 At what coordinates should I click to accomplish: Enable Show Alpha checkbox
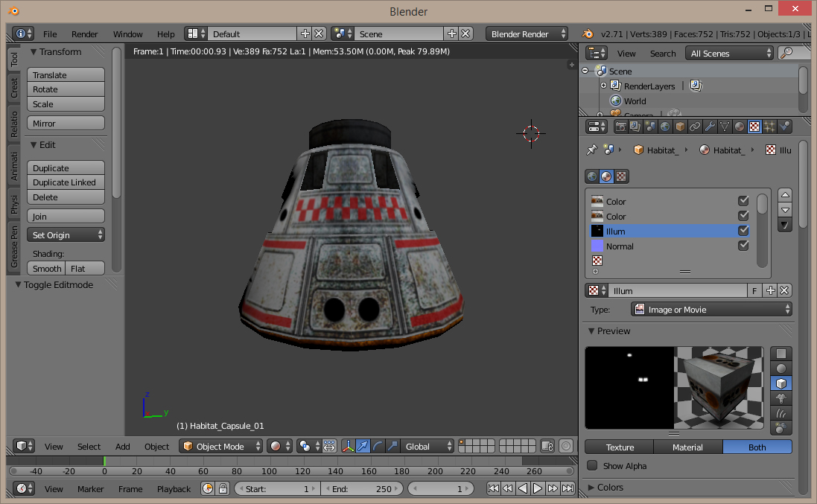pos(592,466)
